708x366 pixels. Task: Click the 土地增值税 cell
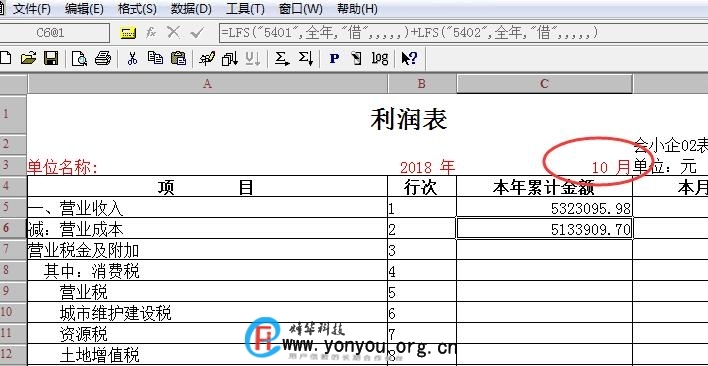click(207, 354)
